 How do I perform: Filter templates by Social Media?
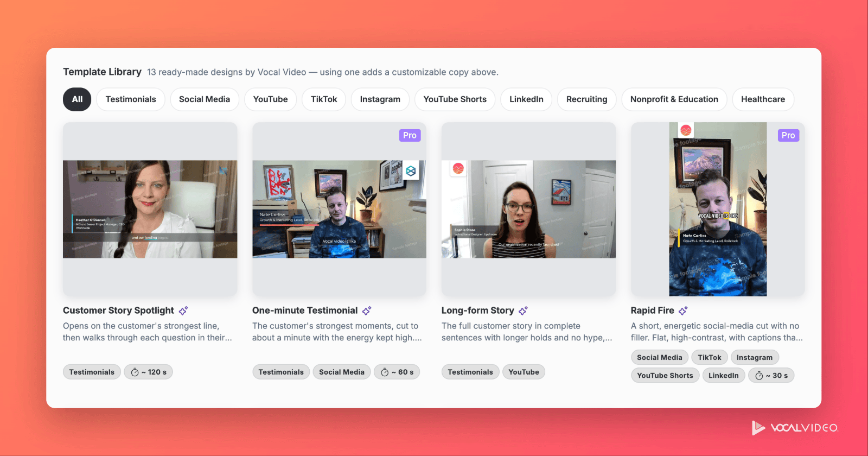tap(205, 99)
